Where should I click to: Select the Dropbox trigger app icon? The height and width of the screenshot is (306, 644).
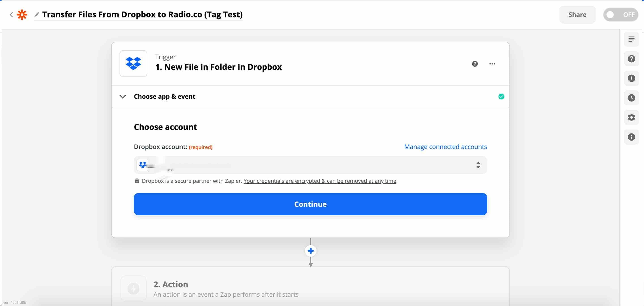(x=134, y=64)
